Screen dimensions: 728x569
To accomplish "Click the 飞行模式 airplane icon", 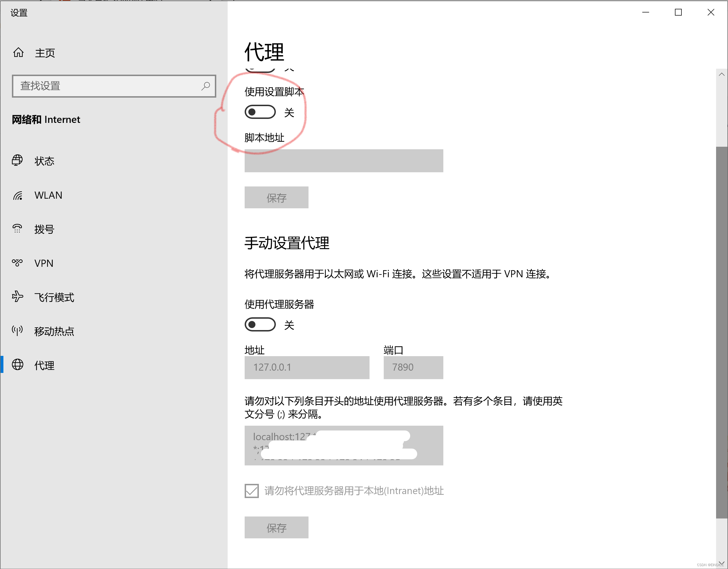I will click(x=17, y=297).
